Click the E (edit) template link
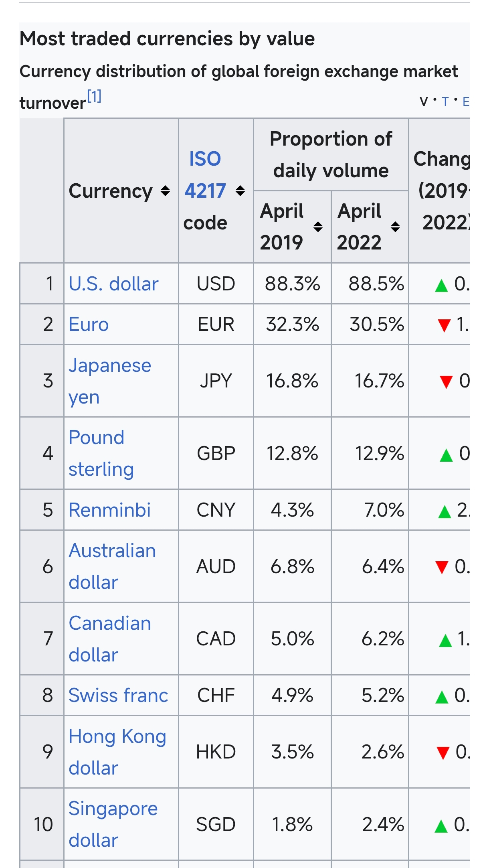 [x=465, y=102]
